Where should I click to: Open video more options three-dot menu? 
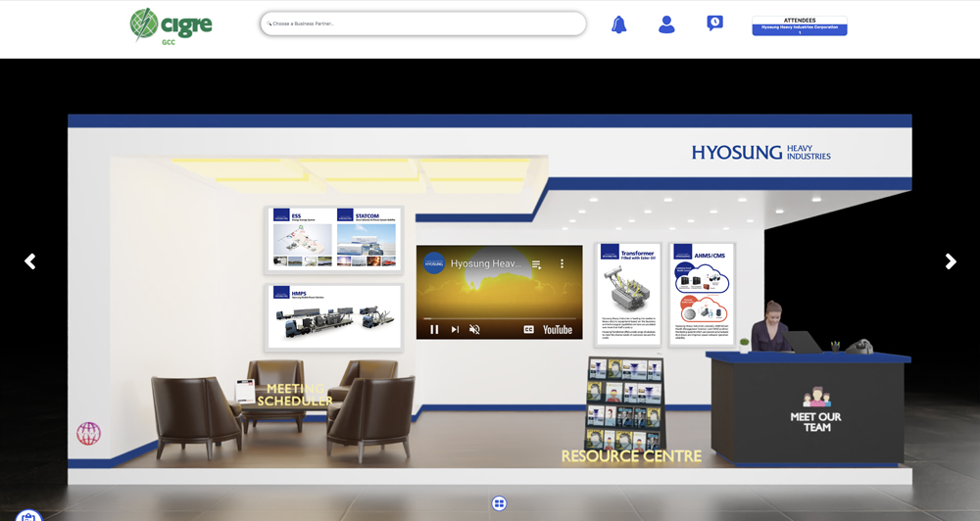[x=562, y=264]
